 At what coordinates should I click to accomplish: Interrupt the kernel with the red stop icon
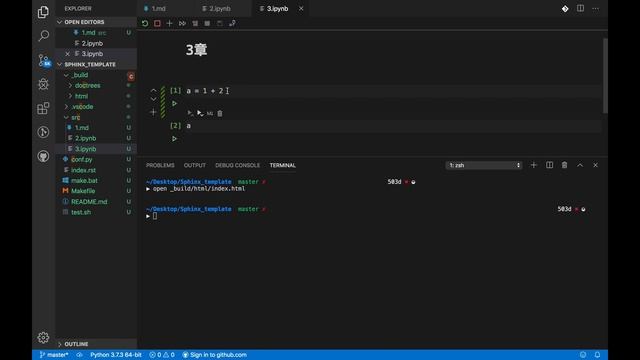(157, 23)
